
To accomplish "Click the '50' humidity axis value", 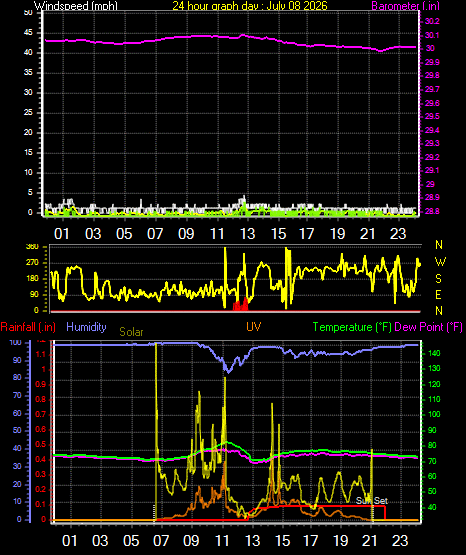I will [17, 430].
